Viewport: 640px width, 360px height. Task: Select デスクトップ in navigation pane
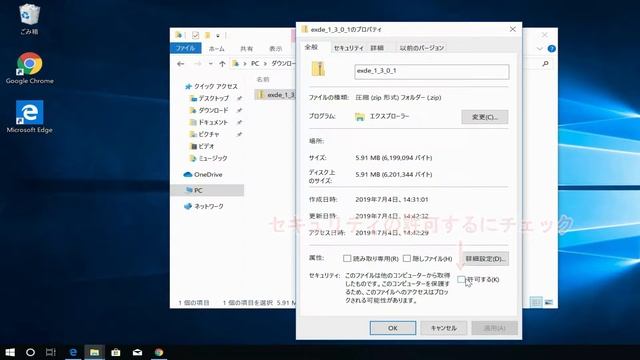(210, 98)
